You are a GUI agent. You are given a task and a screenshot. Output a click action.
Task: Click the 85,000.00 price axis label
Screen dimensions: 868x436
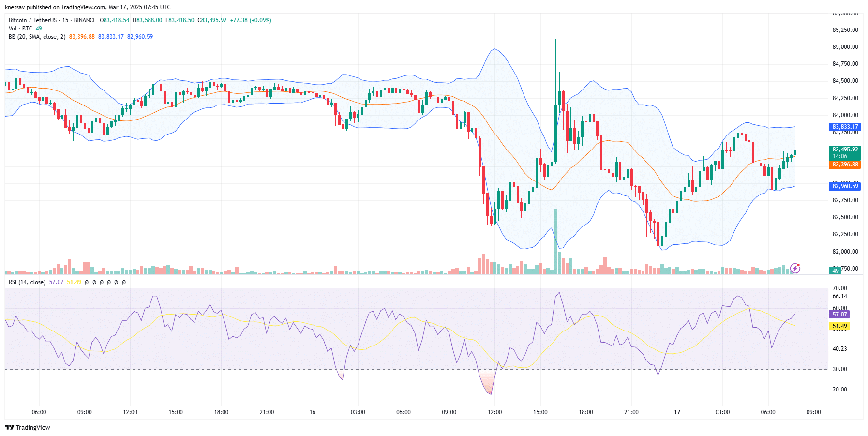(845, 47)
